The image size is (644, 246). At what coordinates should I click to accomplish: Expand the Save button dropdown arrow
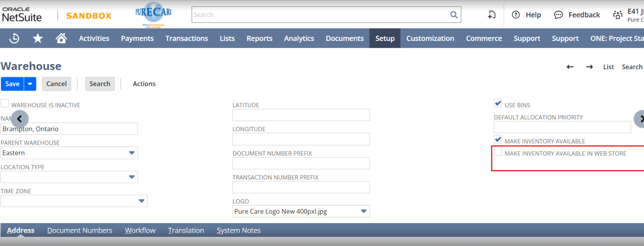(x=30, y=84)
